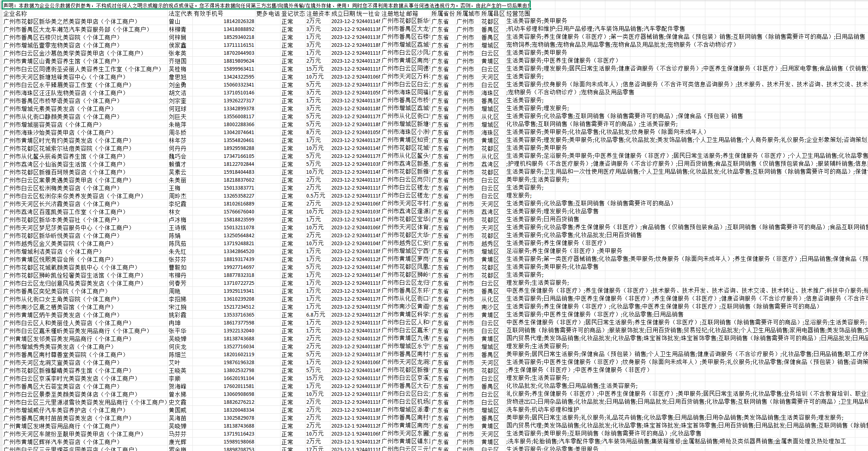Click the 注册资本 header cell
This screenshot has height=451, width=868.
(318, 13)
